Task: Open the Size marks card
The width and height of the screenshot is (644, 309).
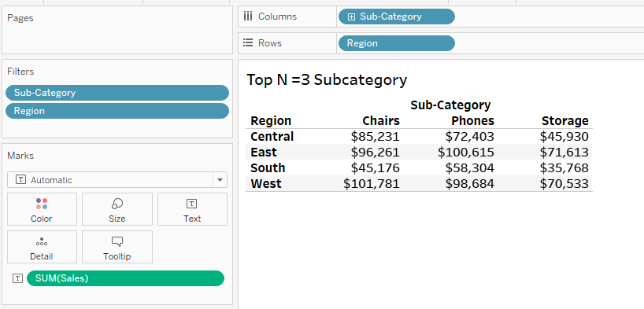Action: click(x=117, y=209)
